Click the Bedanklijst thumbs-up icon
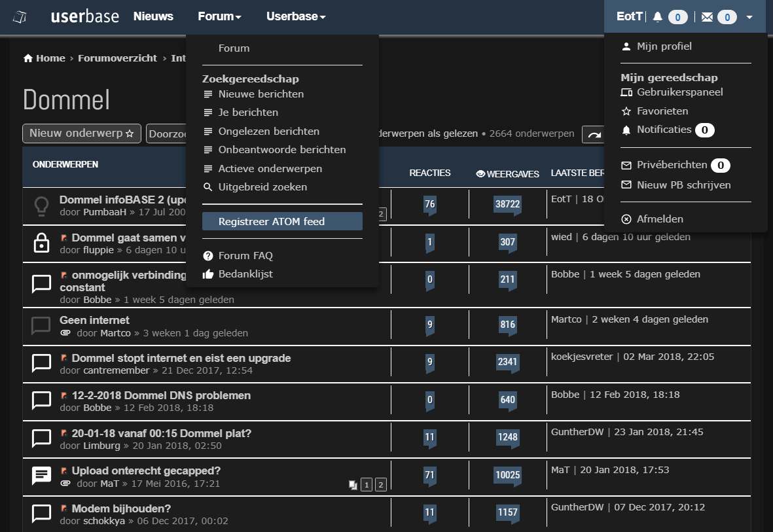Viewport: 773px width, 532px height. point(208,274)
